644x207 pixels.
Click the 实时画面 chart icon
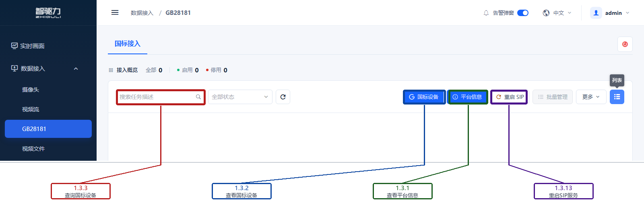coord(14,46)
